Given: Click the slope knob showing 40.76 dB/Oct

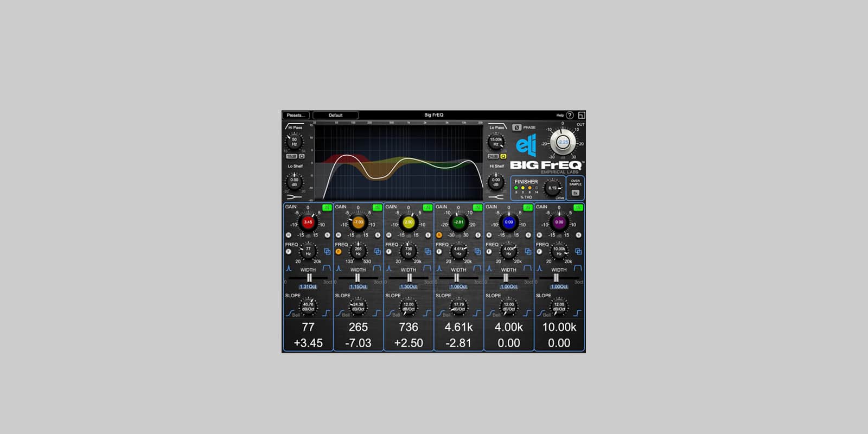Looking at the screenshot, I should (308, 307).
